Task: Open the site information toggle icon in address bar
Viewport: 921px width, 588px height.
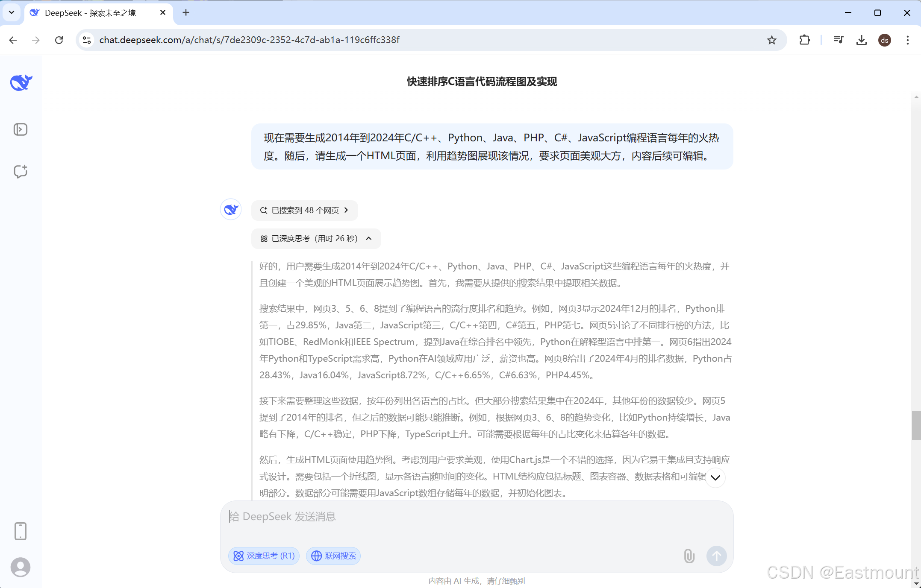Action: click(x=87, y=40)
